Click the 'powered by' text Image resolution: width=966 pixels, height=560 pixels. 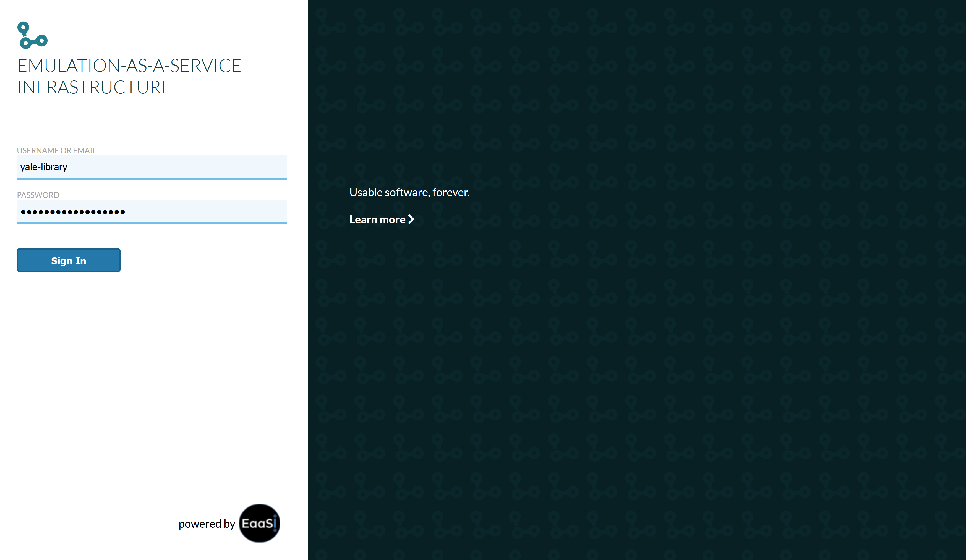pyautogui.click(x=207, y=524)
